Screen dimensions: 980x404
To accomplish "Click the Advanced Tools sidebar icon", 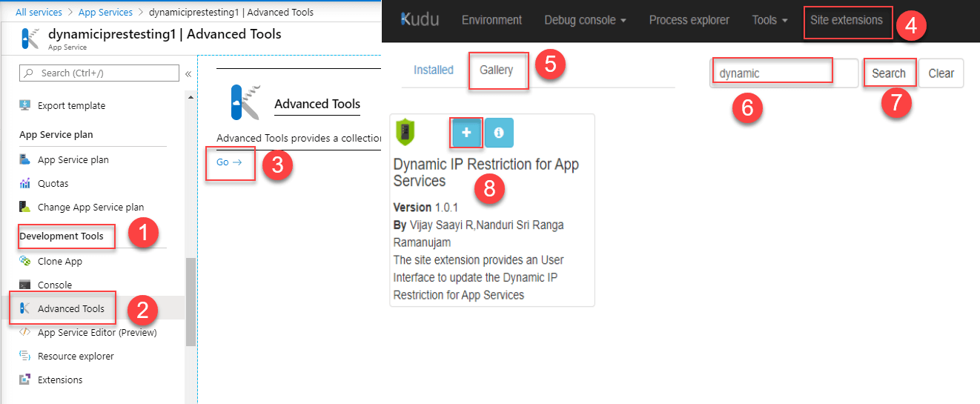I will pos(25,308).
